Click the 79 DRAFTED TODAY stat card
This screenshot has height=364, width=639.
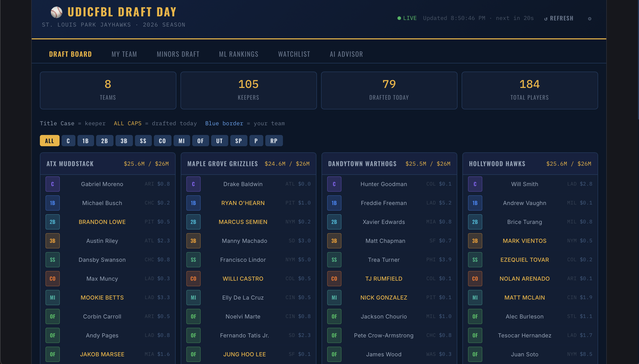[389, 90]
